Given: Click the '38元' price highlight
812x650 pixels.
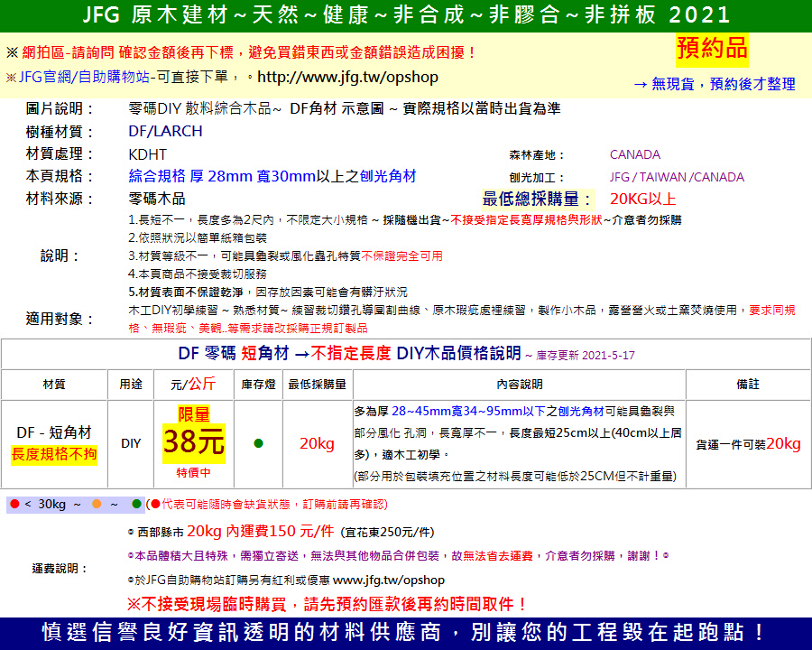Looking at the screenshot, I should coord(194,442).
